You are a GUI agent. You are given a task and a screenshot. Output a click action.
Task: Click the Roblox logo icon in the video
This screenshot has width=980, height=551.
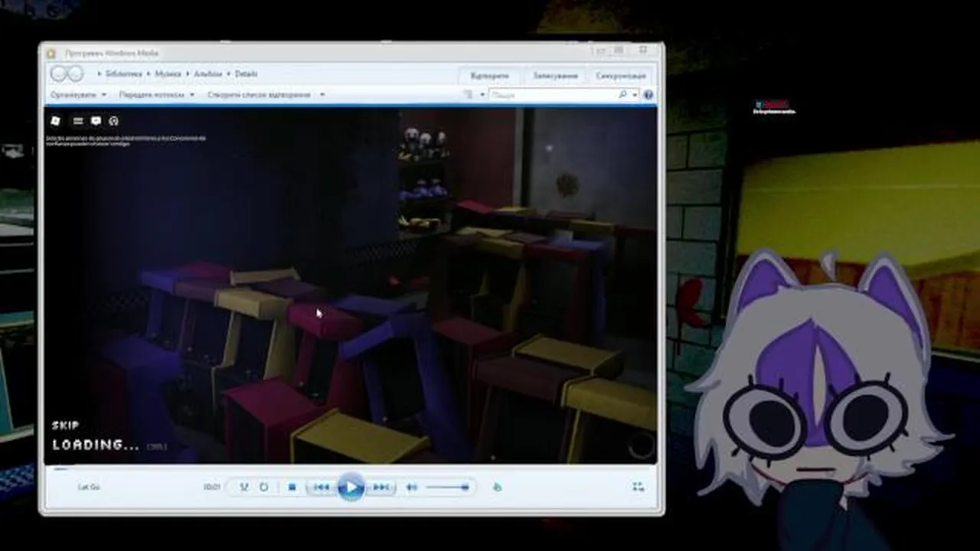pos(55,121)
